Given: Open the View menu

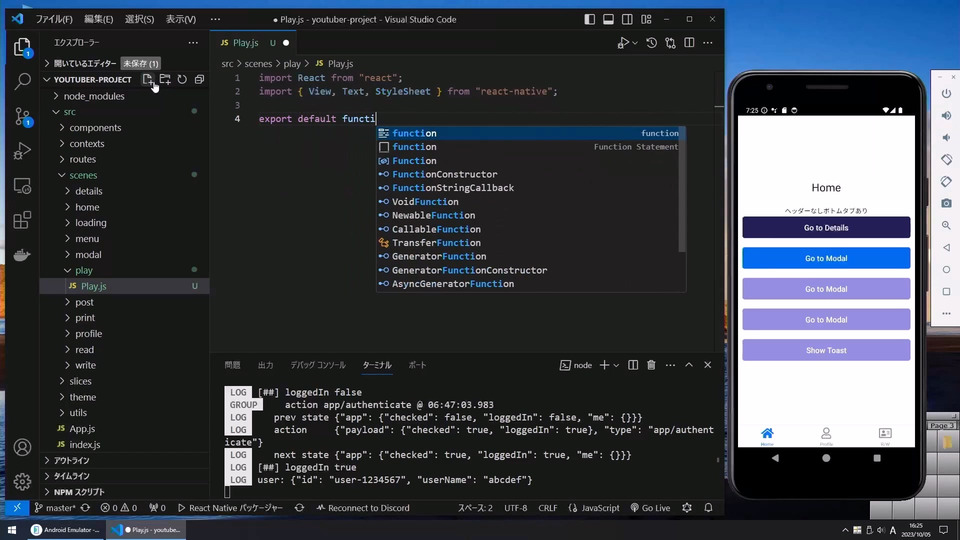Looking at the screenshot, I should tap(181, 20).
